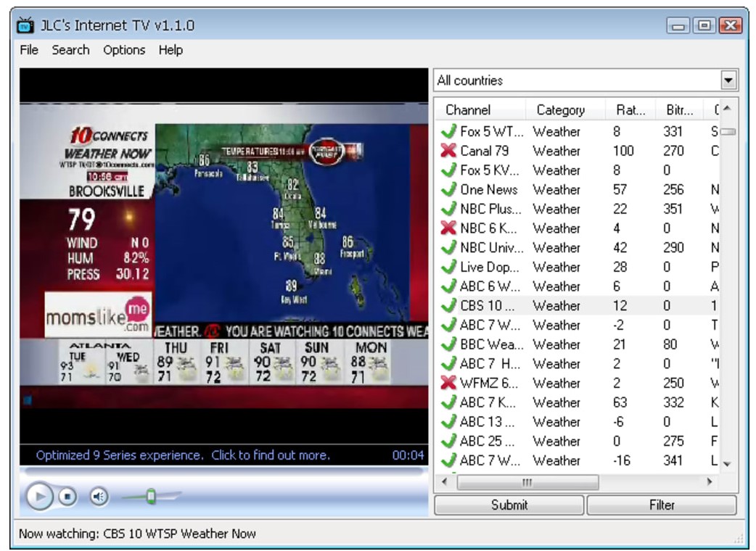Viewport: 756px width, 551px height.
Task: Follow the 'Click to find out more' link
Action: [x=271, y=455]
